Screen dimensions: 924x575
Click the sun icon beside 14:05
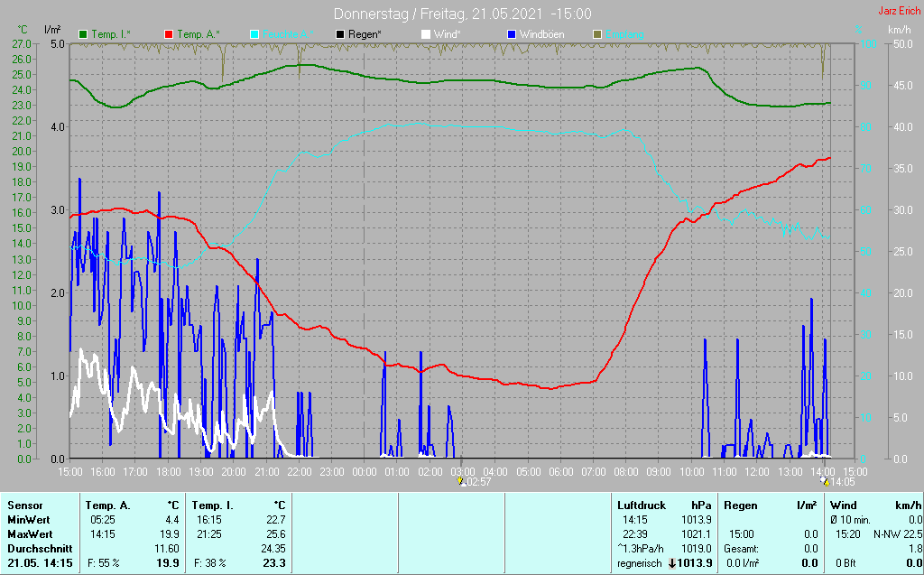[x=826, y=482]
